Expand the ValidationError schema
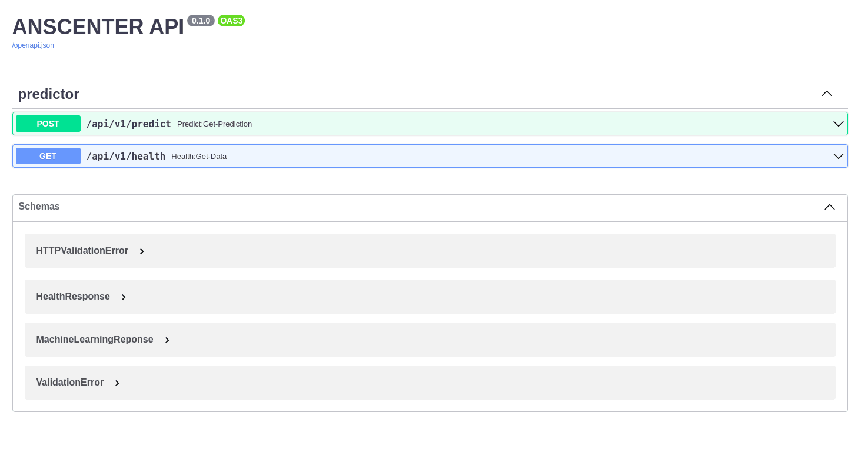 coord(70,383)
